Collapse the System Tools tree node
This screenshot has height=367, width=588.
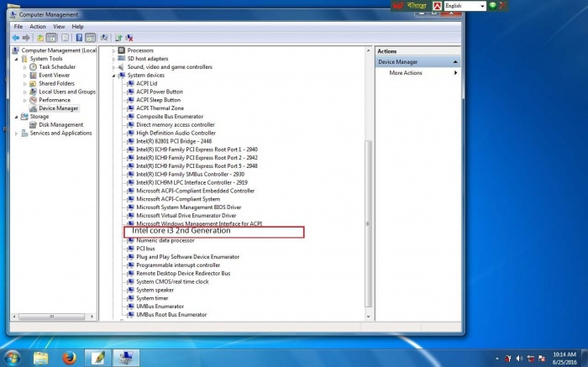[16, 59]
